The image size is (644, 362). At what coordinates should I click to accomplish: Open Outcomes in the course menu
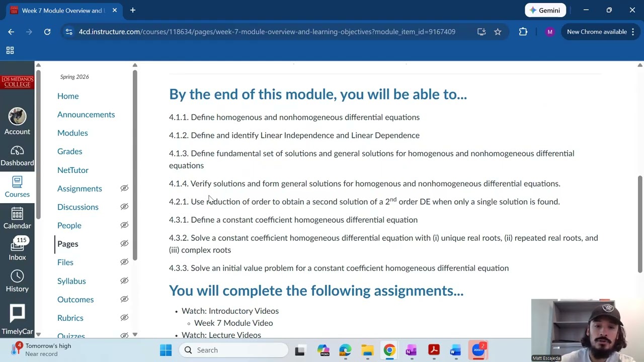(x=75, y=300)
